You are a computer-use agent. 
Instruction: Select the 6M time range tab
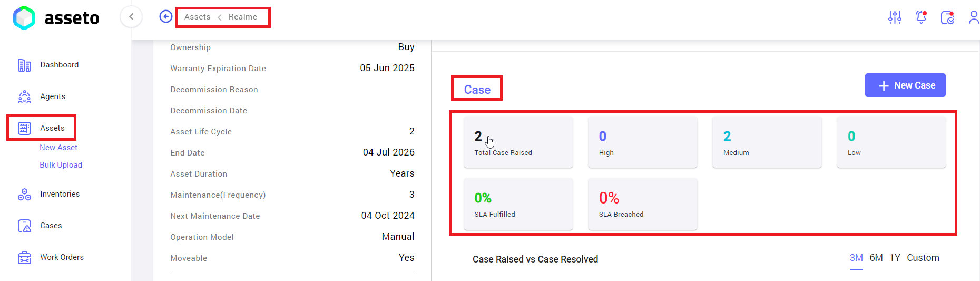click(876, 258)
